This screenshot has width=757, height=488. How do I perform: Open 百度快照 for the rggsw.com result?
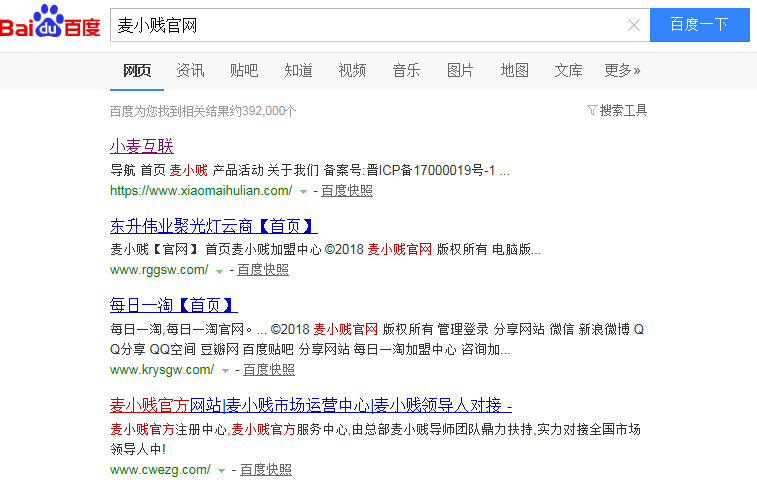pos(263,270)
